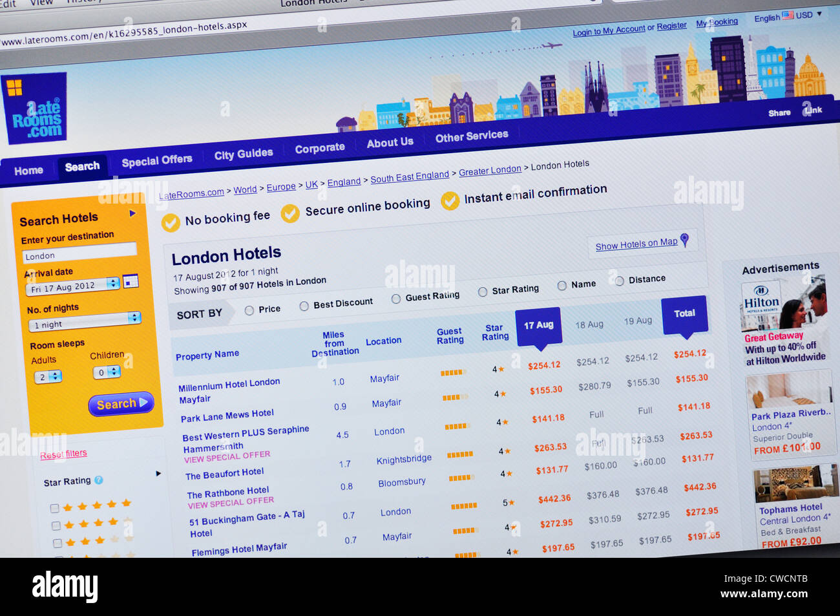Open the Tophams Hotel advertisement thumbnail

click(795, 483)
